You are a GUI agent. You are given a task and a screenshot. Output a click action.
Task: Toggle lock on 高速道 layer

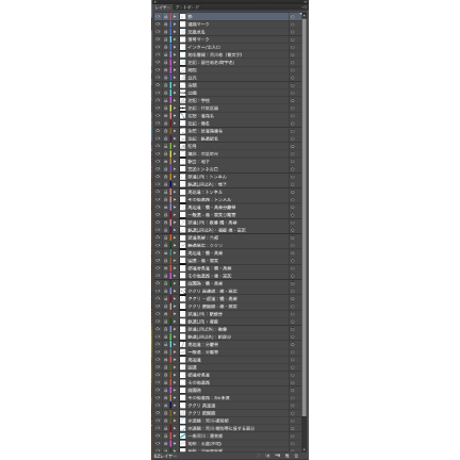click(x=165, y=360)
